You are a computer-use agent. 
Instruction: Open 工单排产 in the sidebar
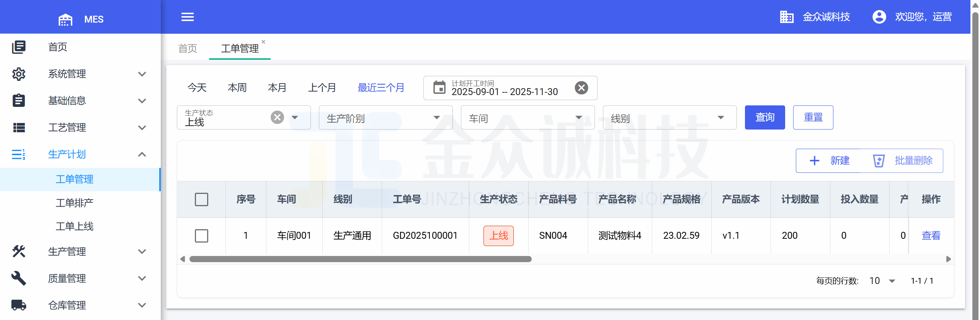pyautogui.click(x=75, y=203)
